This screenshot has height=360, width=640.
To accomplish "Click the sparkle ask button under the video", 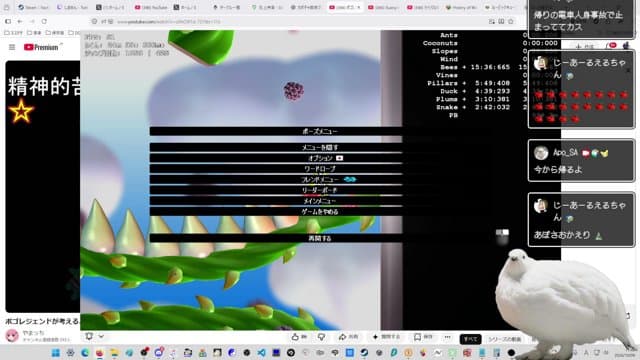I will pos(386,337).
